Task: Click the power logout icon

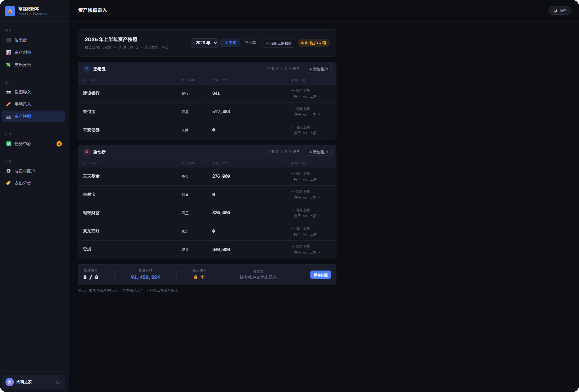Action: pyautogui.click(x=58, y=382)
